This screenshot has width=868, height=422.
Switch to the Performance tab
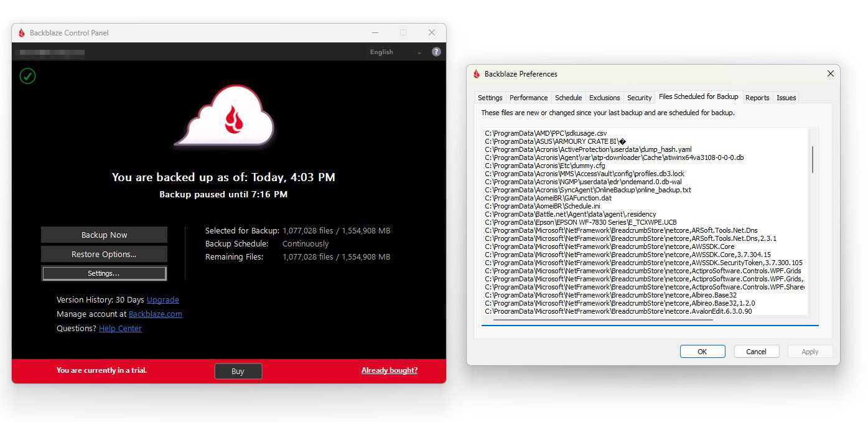coord(528,98)
